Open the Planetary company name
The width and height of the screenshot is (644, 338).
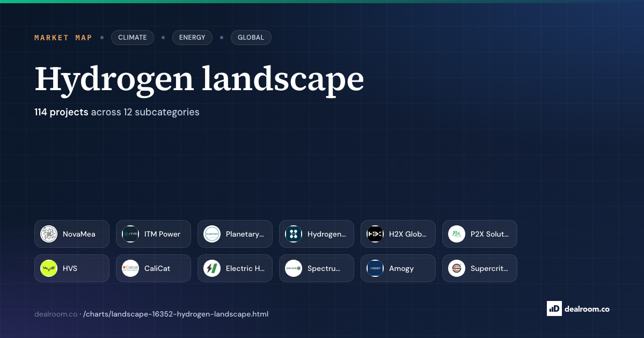[x=245, y=234]
